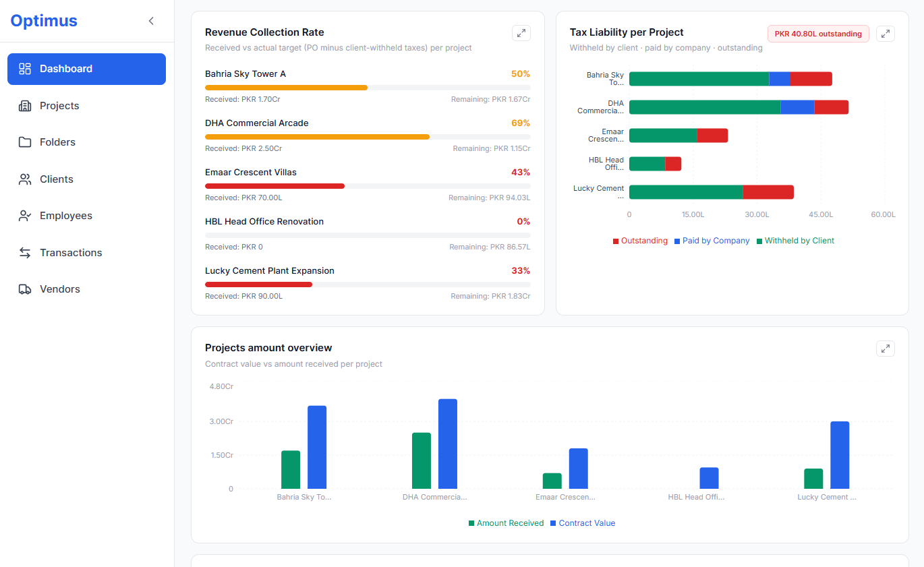Click the Bahria Sky Tower A progress bar
This screenshot has width=924, height=567.
pos(368,88)
